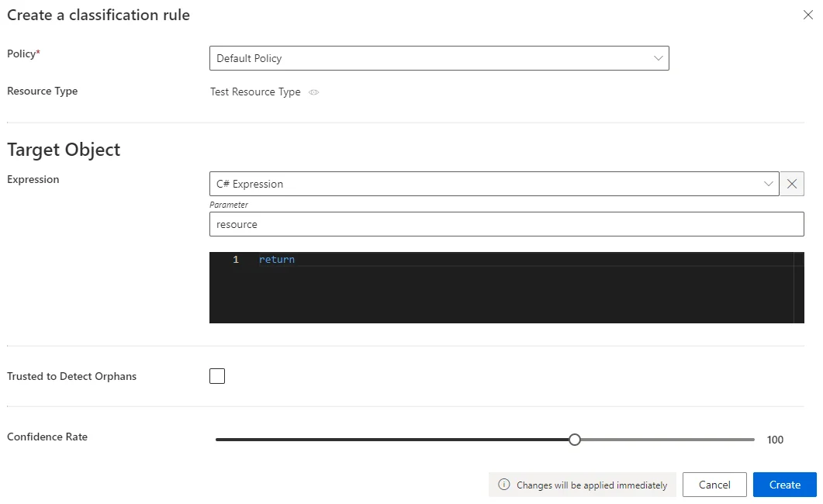Click line number 1 in code editor
This screenshot has height=504, width=823.
click(236, 260)
